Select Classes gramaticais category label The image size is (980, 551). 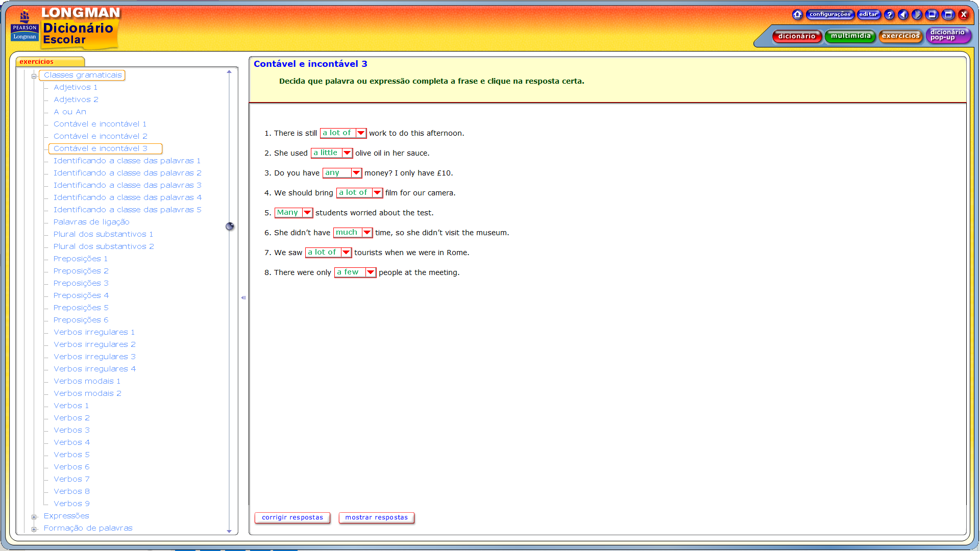(x=83, y=75)
